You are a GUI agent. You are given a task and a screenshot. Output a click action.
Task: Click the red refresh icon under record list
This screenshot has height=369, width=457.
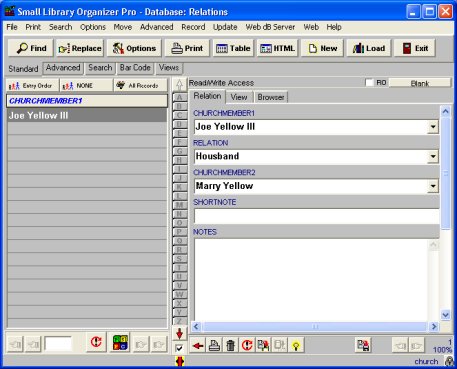pos(96,342)
